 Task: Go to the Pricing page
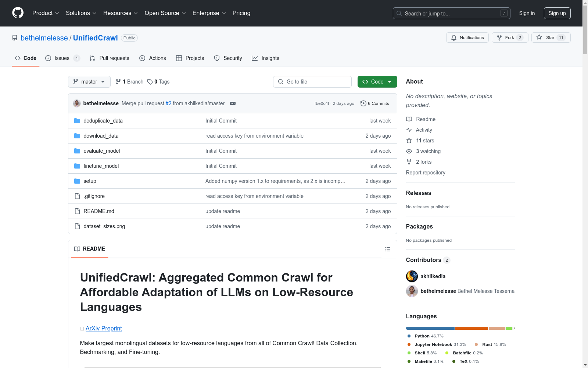click(x=241, y=13)
